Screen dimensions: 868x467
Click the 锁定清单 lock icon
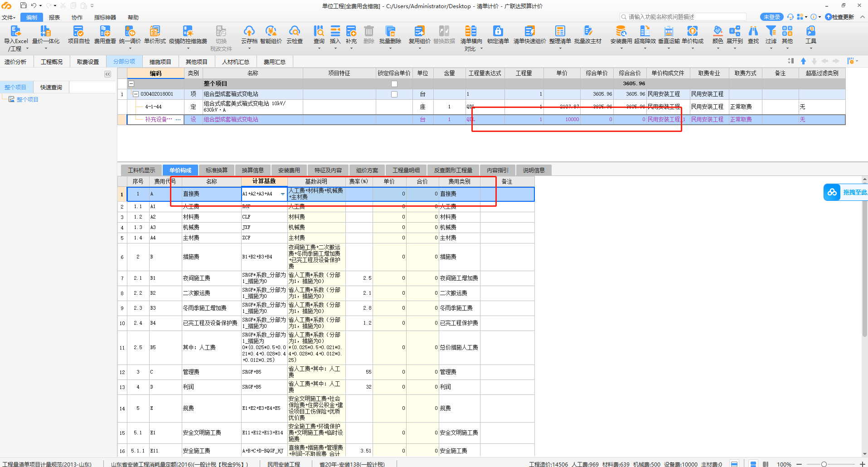pyautogui.click(x=498, y=31)
